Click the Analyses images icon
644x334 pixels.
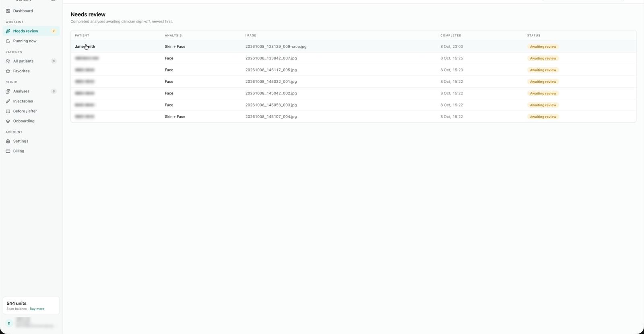(x=8, y=91)
